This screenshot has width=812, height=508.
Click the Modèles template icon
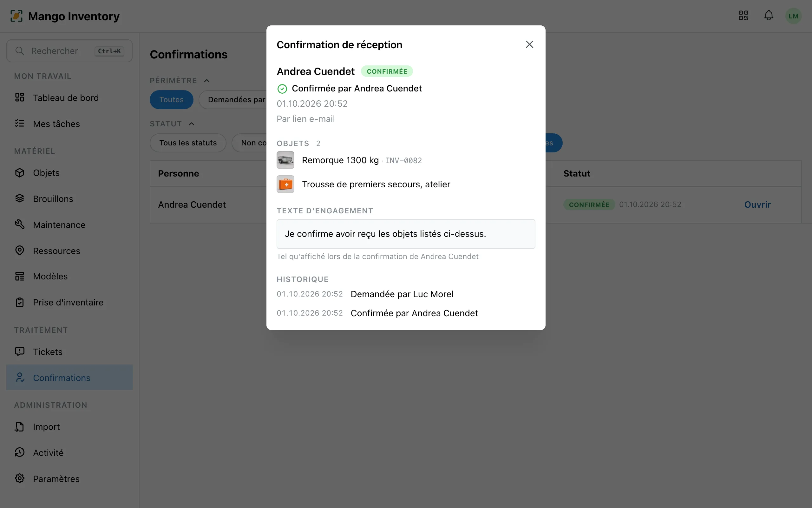[x=20, y=276]
